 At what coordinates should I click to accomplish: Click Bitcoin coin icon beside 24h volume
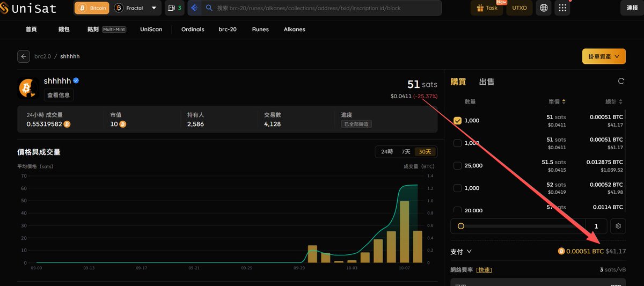coord(67,124)
